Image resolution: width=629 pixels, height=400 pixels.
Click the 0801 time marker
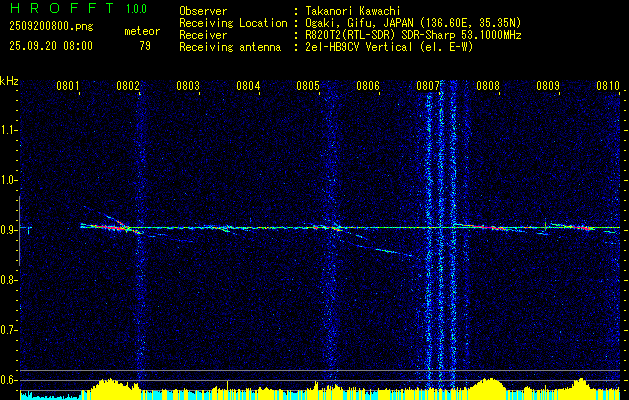coord(67,86)
